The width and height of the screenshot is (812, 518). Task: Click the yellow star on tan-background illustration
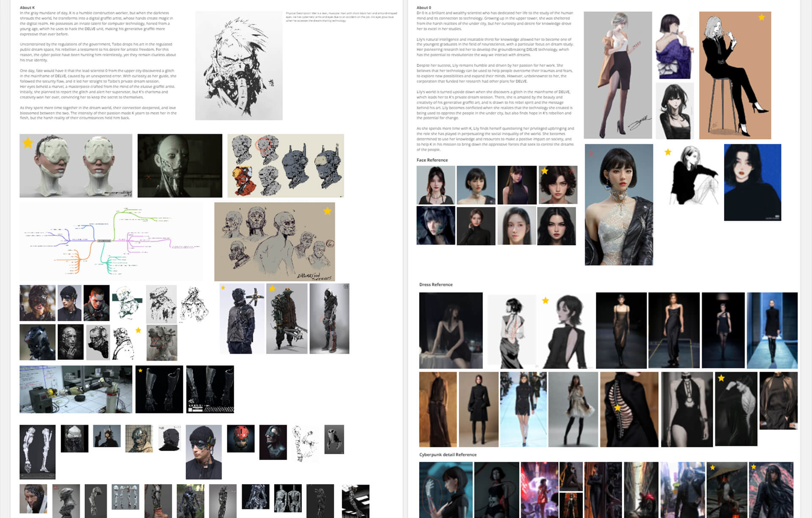click(x=762, y=17)
